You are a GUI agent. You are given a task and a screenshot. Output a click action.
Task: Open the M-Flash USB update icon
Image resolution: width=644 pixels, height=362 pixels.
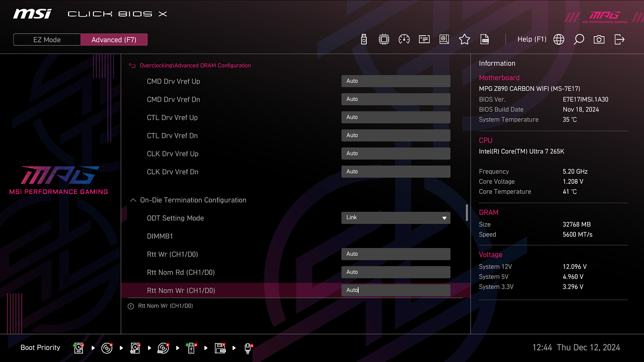click(364, 39)
